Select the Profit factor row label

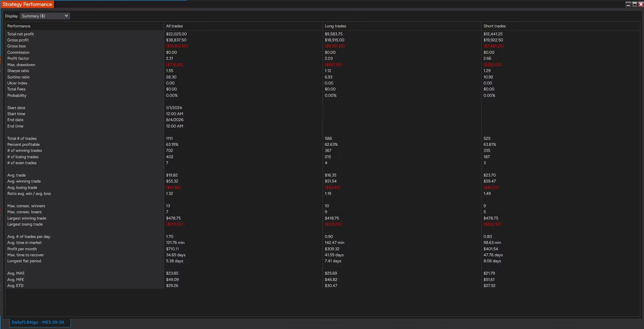coord(18,58)
